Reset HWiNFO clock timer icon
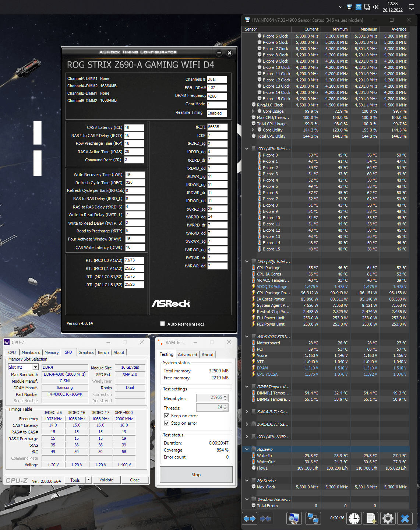The image size is (420, 530). [x=354, y=519]
